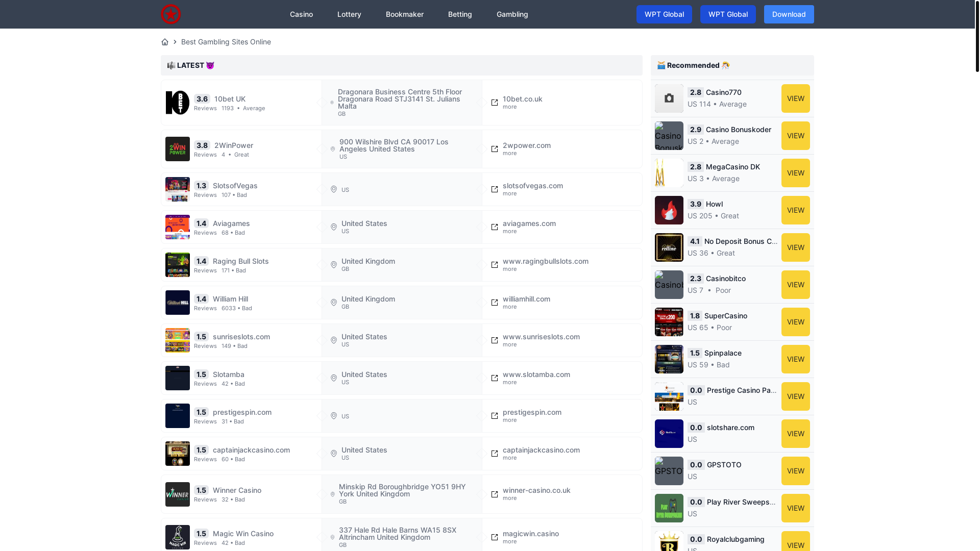
Task: Click the first WPT Global button
Action: pos(664,14)
